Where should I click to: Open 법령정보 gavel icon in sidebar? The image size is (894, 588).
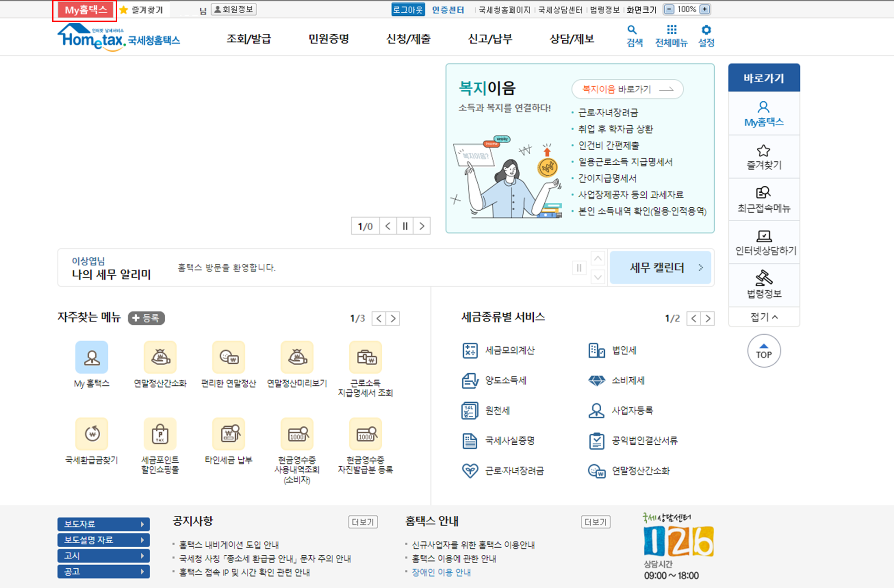point(764,285)
